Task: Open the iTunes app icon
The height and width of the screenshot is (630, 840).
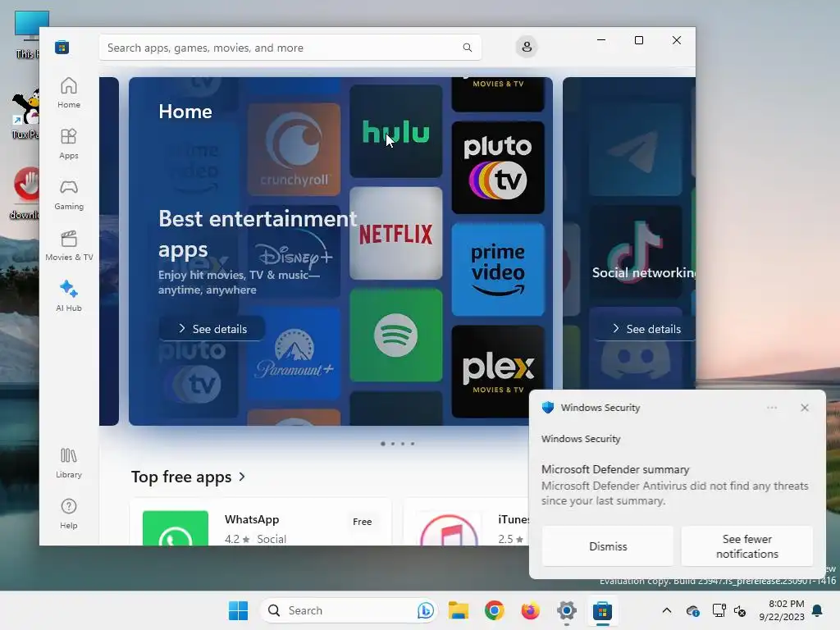Action: [449, 529]
